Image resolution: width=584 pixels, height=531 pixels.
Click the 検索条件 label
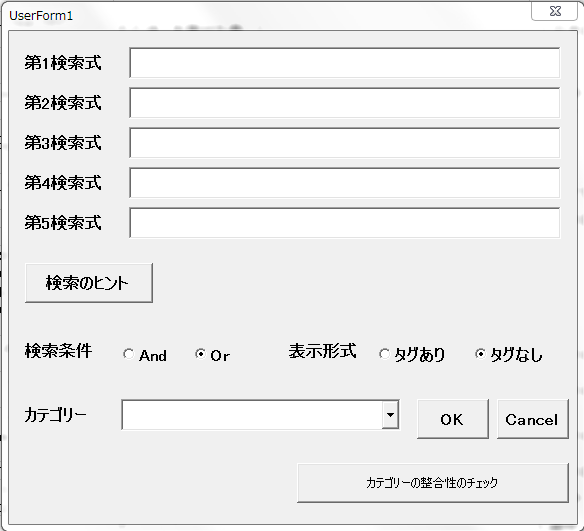[58, 351]
